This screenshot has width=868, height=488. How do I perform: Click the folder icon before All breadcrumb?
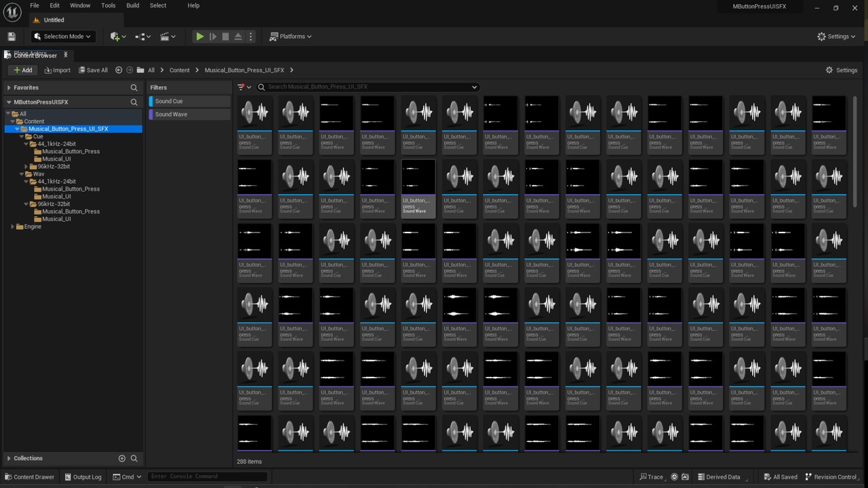tap(140, 70)
